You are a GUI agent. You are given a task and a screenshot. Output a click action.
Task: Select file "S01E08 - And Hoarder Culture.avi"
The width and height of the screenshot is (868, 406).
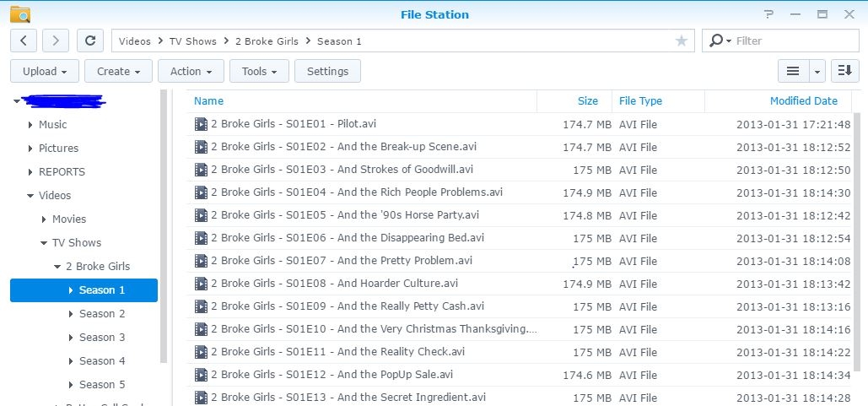point(334,283)
